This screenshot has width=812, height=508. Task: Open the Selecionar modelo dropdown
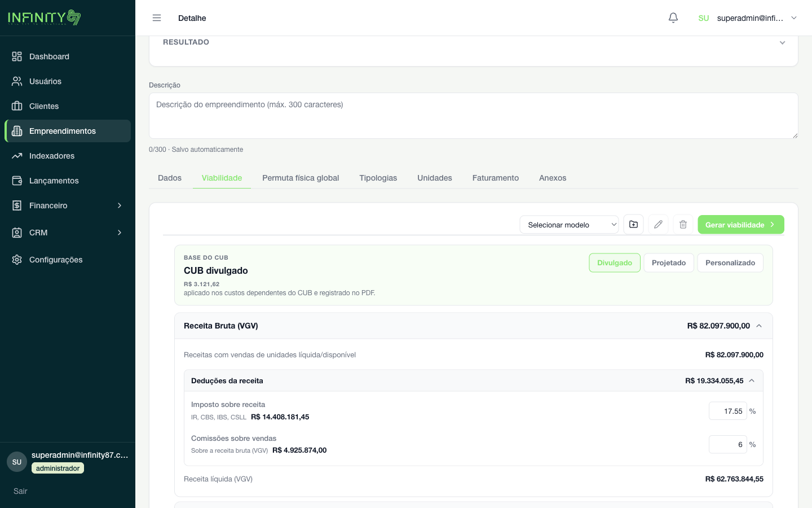pyautogui.click(x=570, y=225)
